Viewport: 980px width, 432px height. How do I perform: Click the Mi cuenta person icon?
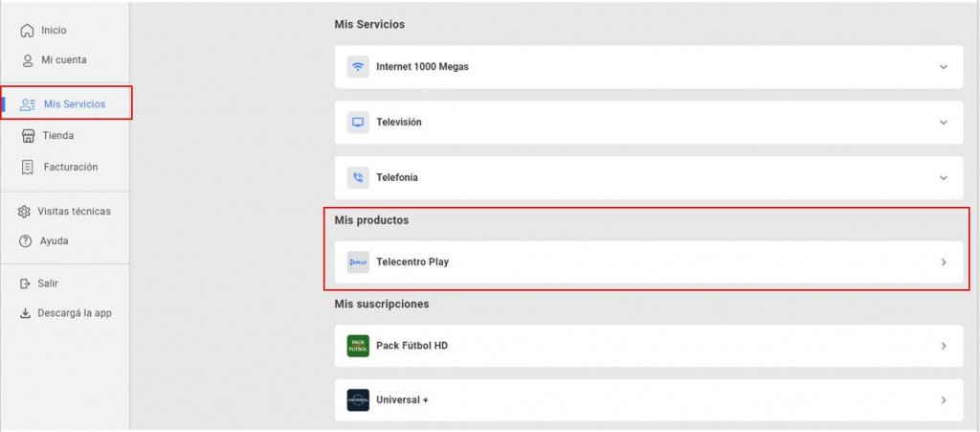pos(28,60)
